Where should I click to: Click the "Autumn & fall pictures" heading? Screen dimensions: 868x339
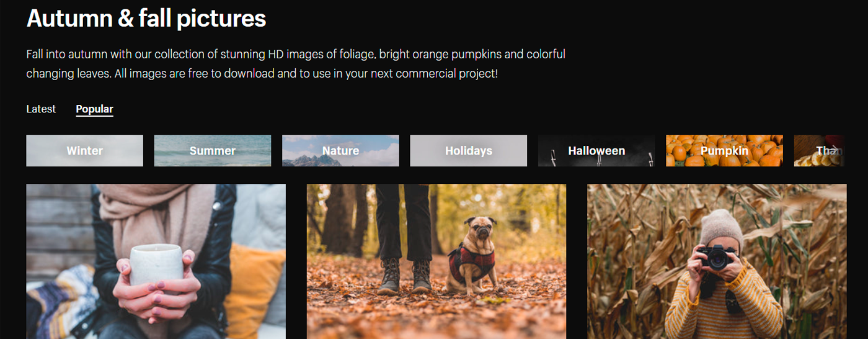(146, 19)
